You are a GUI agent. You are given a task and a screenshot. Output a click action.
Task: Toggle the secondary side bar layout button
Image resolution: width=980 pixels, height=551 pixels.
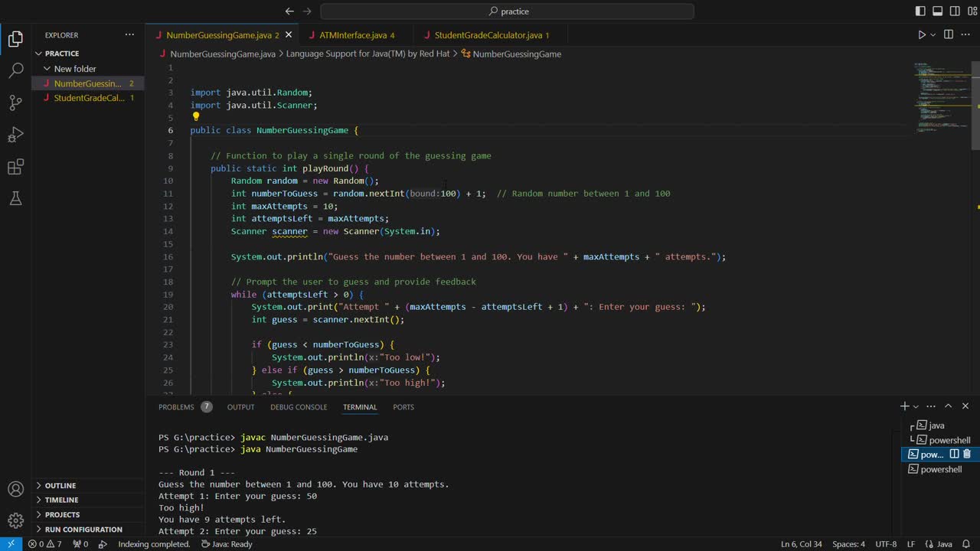coord(954,11)
